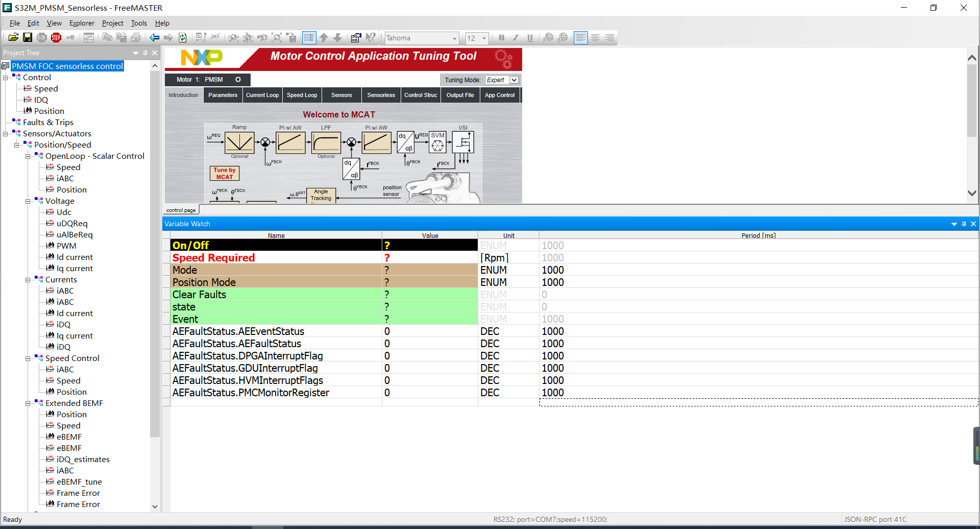Click the On/Off variable value cell
Image resolution: width=980 pixels, height=529 pixels.
coord(430,246)
